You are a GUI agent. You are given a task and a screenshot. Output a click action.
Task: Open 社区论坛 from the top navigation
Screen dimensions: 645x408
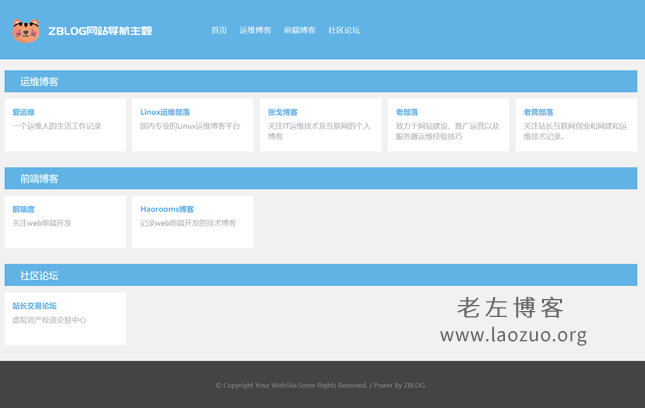click(x=344, y=31)
